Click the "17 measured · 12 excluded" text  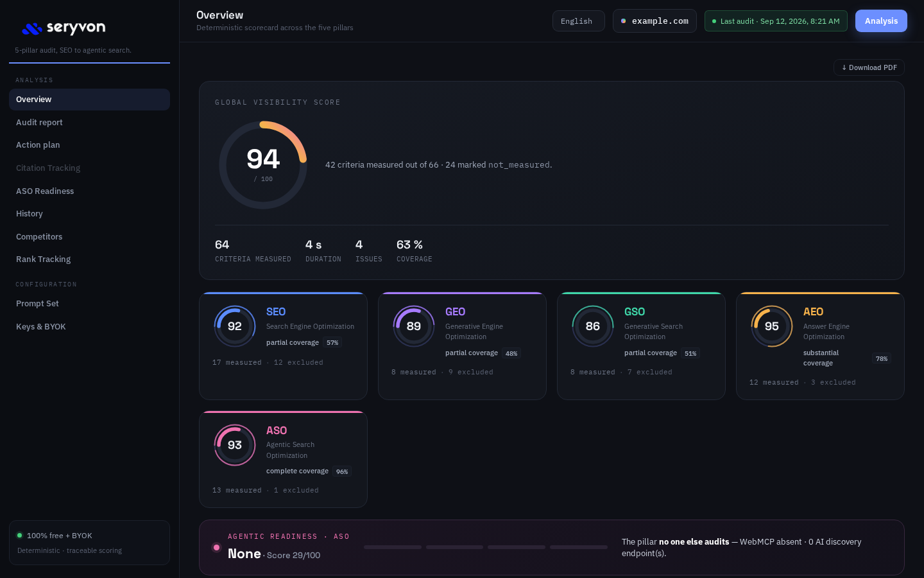pos(268,363)
